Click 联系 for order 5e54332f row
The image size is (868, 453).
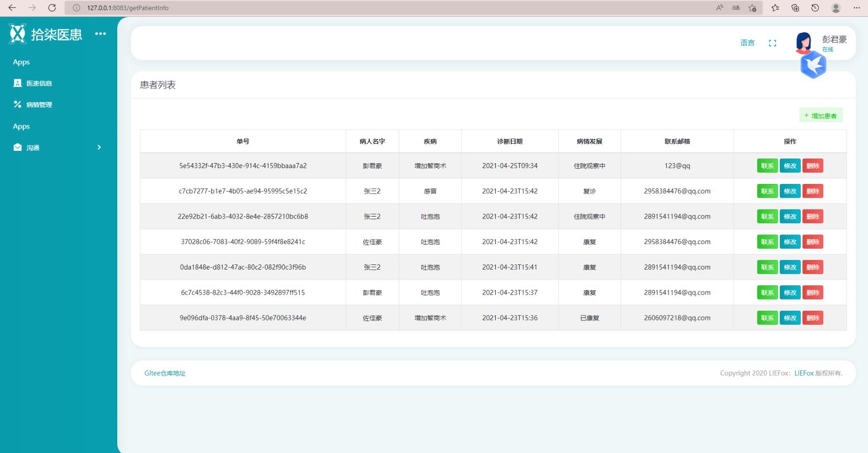point(767,166)
